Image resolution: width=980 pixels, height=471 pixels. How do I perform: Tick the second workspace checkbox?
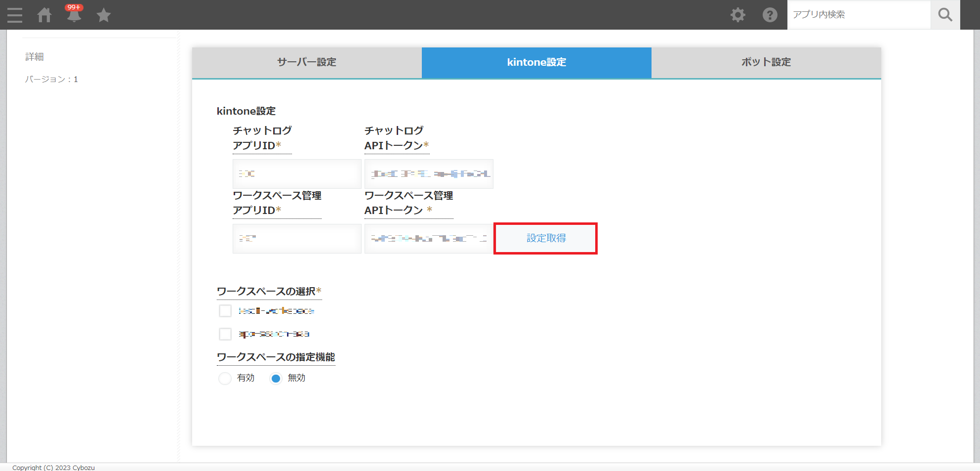225,334
